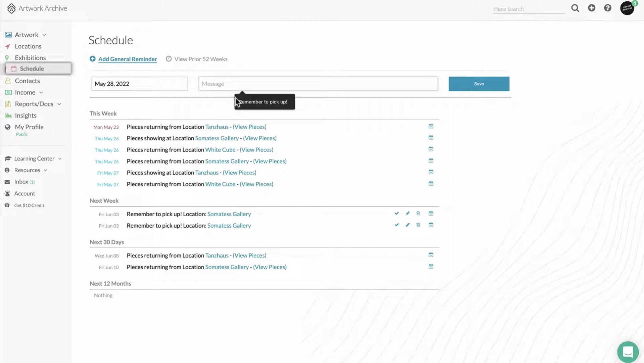The width and height of the screenshot is (644, 363).
Task: Delete first Jun 03 reminder with trash icon
Action: point(418,213)
